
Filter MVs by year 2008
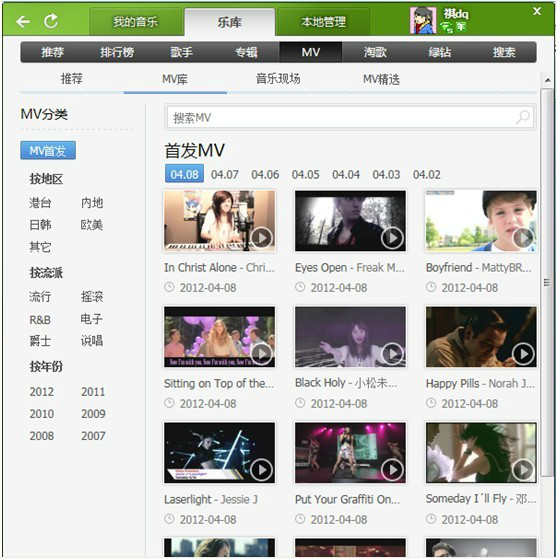(x=42, y=436)
